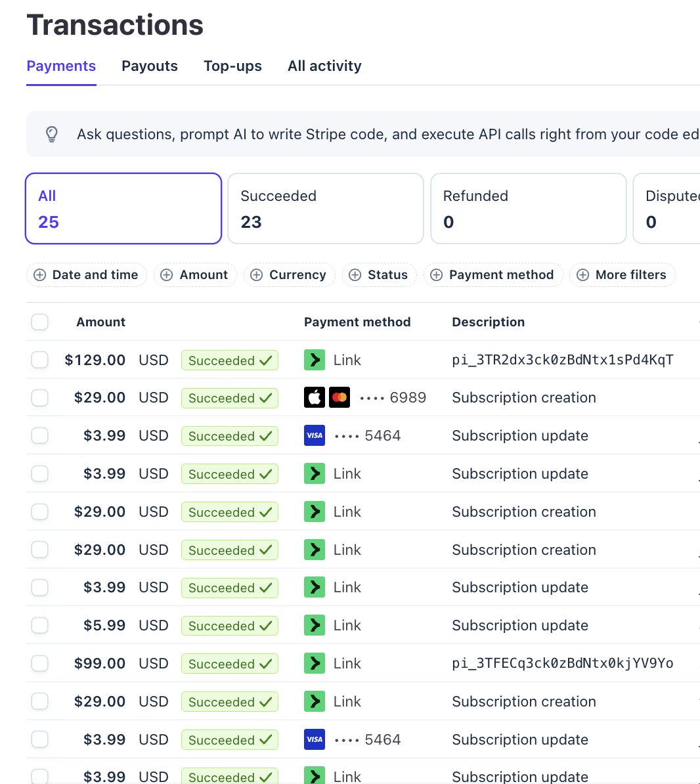Click Apple Pay icon in 6989 row

(x=315, y=397)
